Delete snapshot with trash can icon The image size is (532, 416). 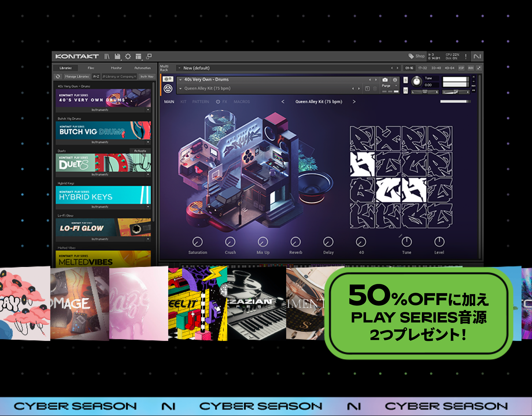tap(375, 89)
